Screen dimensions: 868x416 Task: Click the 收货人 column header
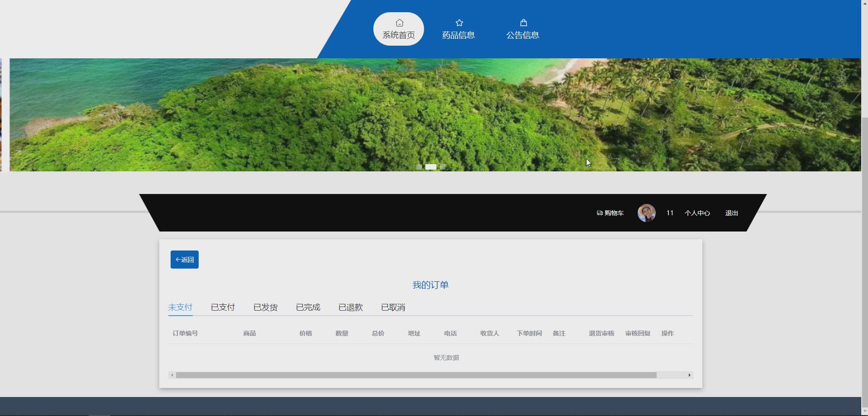[490, 333]
